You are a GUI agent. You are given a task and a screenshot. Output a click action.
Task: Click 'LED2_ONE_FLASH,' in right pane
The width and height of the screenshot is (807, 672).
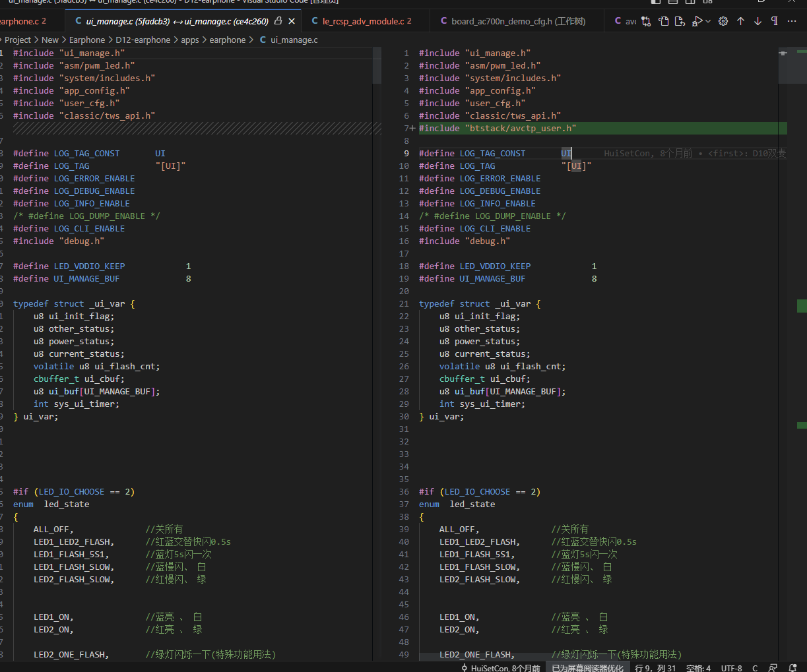[477, 654]
